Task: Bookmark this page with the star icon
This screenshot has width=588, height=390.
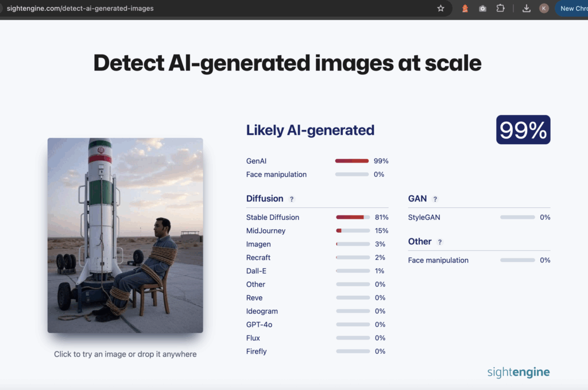Action: 440,8
